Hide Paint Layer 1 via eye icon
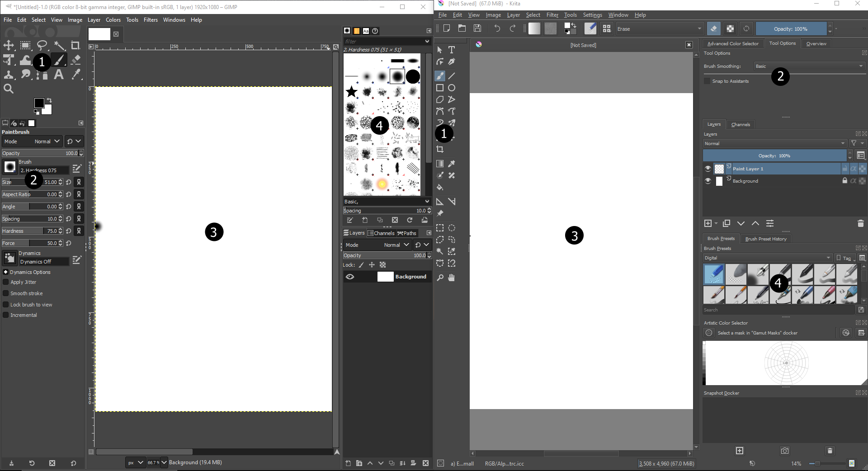The width and height of the screenshot is (868, 471). 708,169
